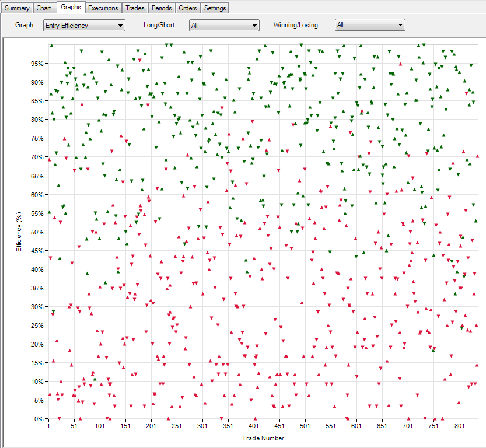Open the Chart tab
Screen dimensions: 486x448
tap(43, 8)
